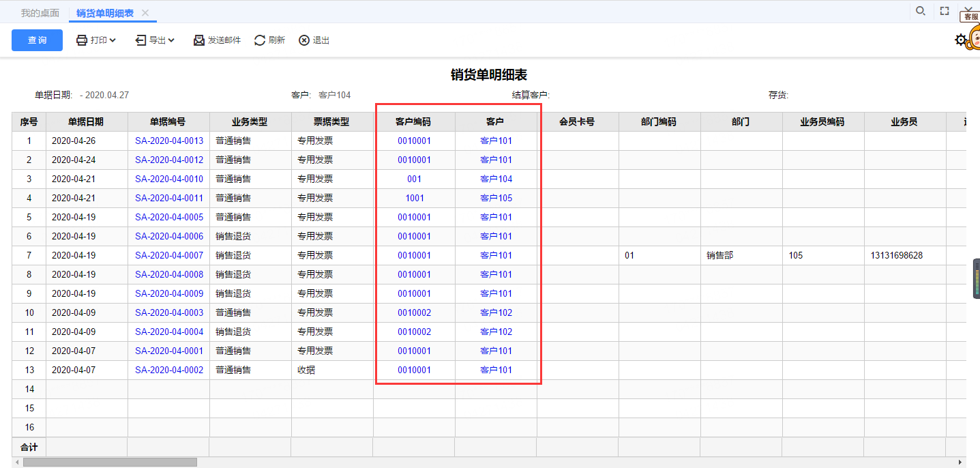Open document SA-2020-04-0005
The height and width of the screenshot is (468, 980).
click(169, 218)
